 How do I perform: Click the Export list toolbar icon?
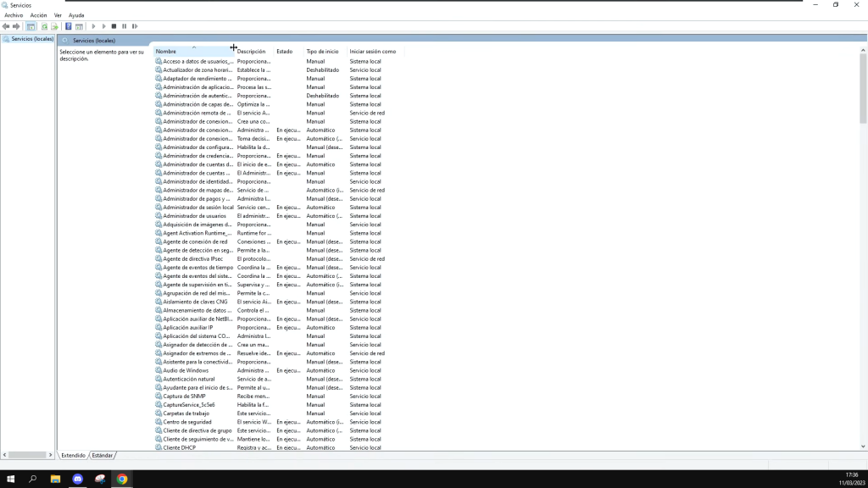click(54, 26)
